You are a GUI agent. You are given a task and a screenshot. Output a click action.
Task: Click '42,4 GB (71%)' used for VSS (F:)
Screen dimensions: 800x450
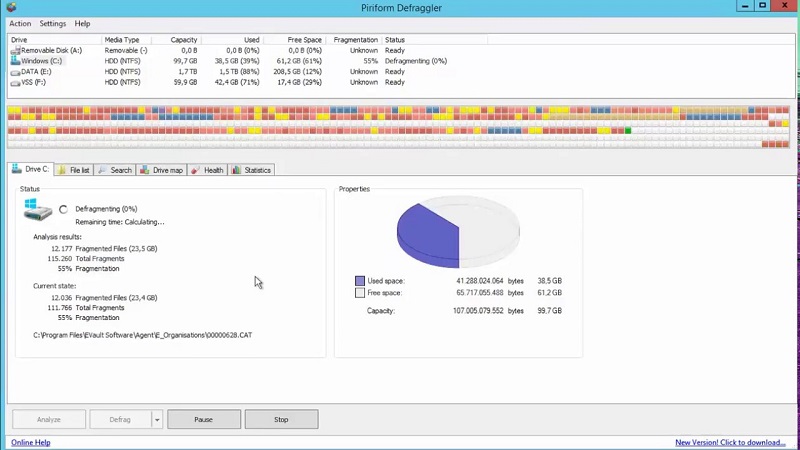point(237,82)
